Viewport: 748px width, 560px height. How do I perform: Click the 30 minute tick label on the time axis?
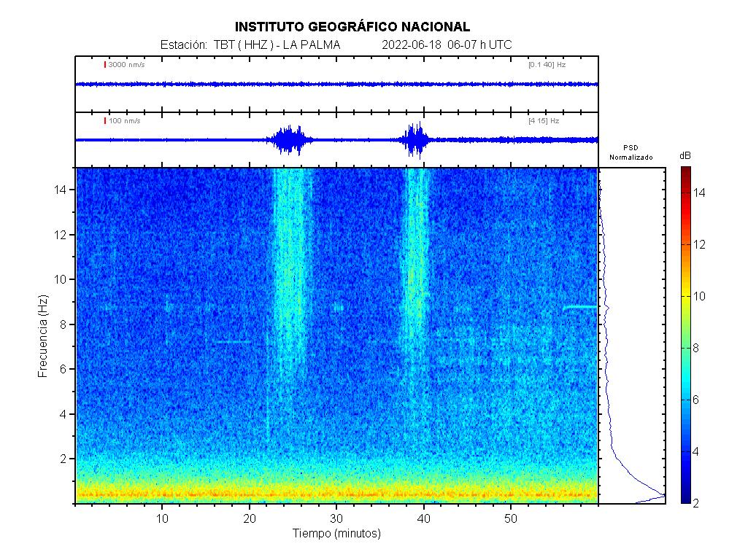336,518
